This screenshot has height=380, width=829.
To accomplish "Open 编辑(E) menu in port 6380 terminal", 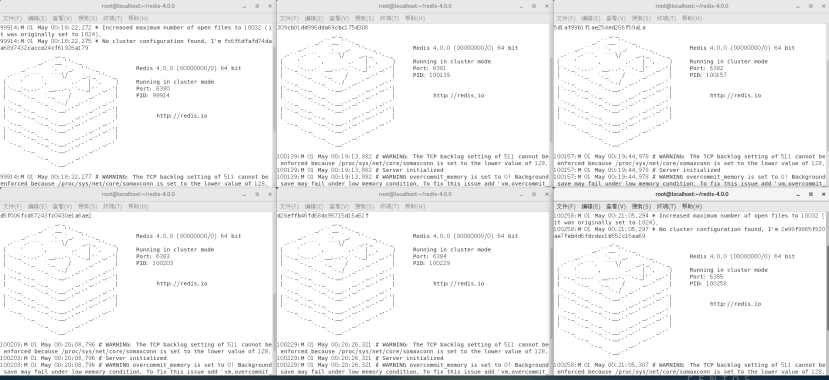I will tap(38, 18).
